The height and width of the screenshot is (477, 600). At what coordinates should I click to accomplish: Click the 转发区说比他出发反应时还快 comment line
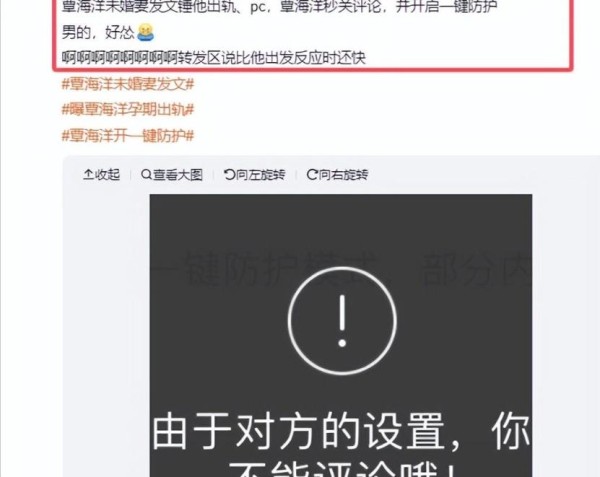coord(214,58)
